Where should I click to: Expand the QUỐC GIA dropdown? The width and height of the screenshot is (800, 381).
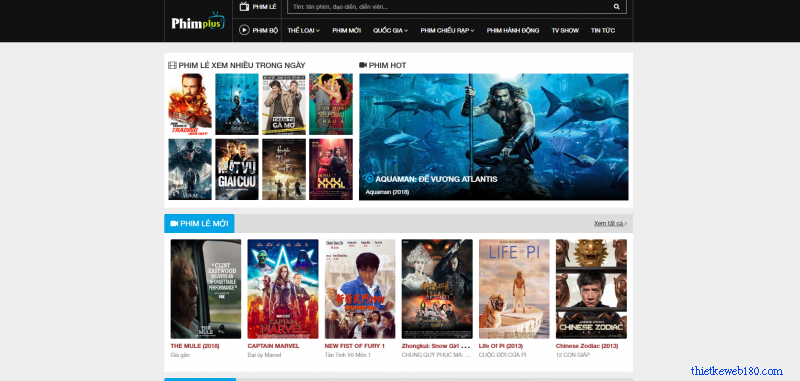click(x=390, y=31)
